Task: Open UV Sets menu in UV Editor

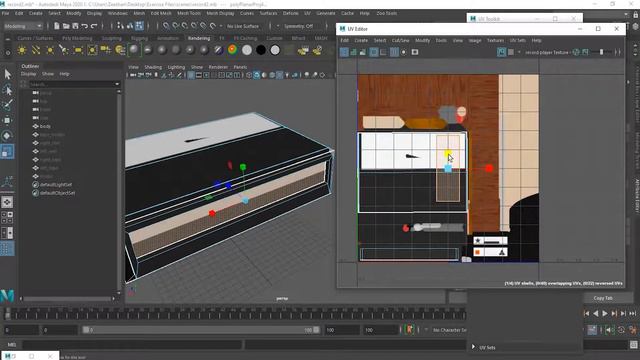Action: (518, 40)
